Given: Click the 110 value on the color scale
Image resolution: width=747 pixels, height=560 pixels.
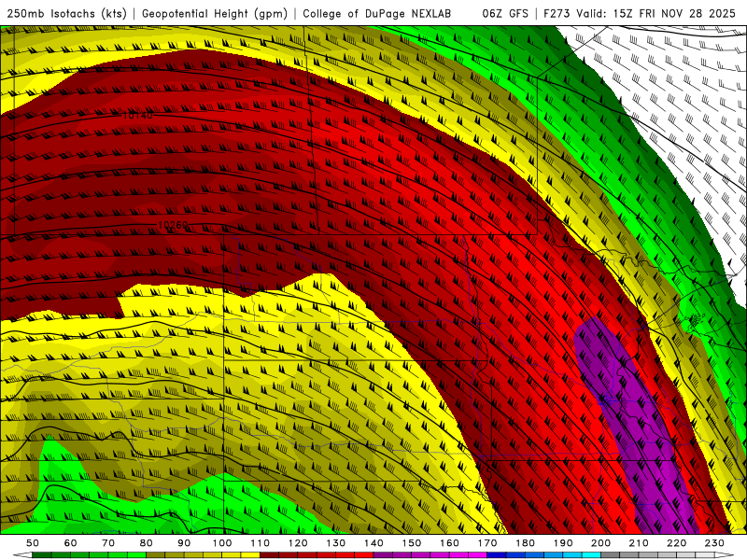Looking at the screenshot, I should [x=261, y=543].
